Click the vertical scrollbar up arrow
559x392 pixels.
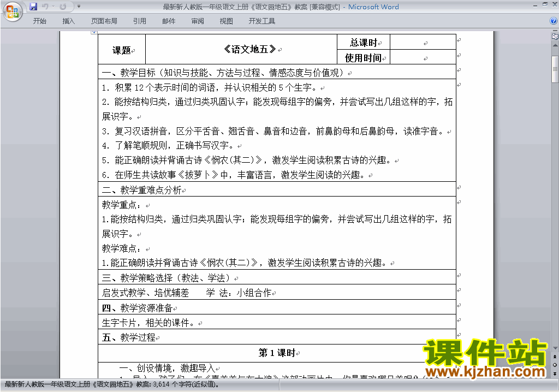click(555, 46)
